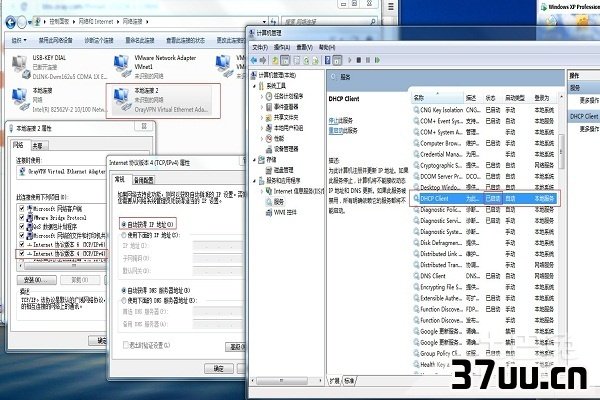
Task: Select 使用下面的 DNS 服务器地址 radio button
Action: [124, 300]
